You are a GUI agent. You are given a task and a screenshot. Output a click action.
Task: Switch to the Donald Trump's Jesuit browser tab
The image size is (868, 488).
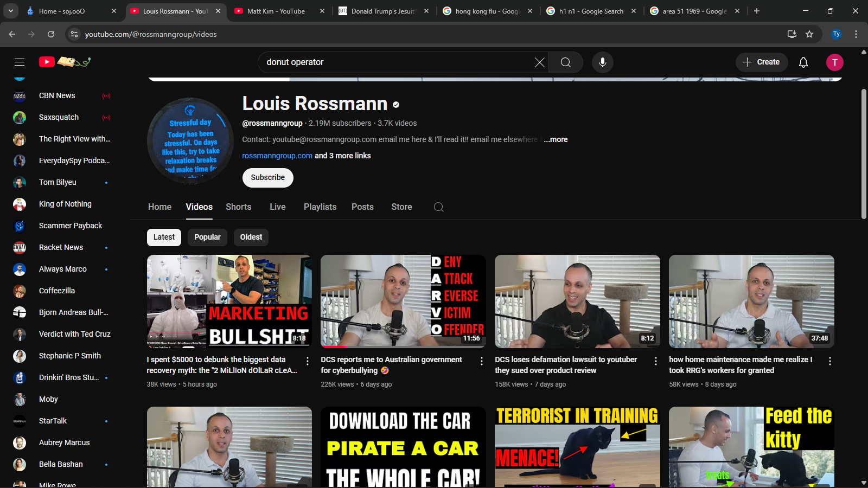pos(382,11)
